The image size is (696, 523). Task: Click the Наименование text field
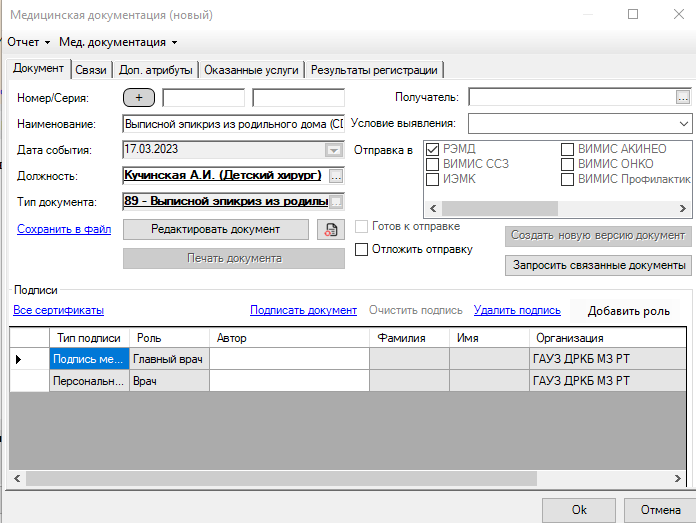[233, 124]
